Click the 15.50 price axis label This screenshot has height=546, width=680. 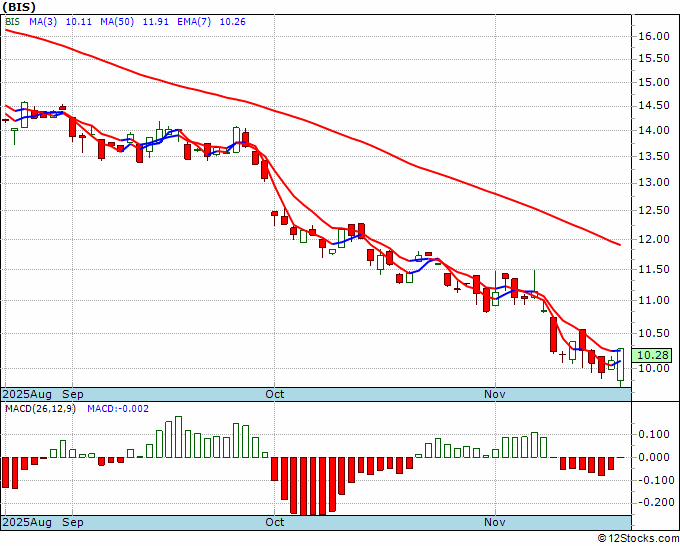[654, 59]
